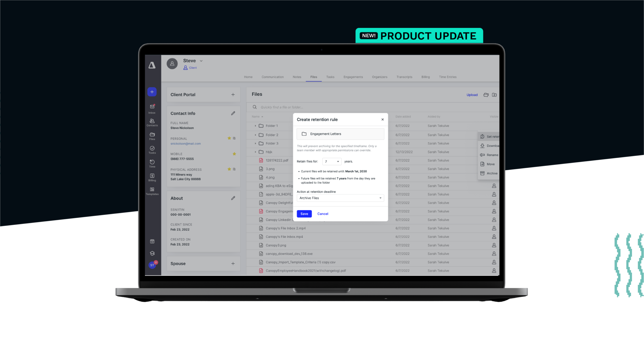Expand Folder 2 tree arrow
Viewport: 644px width, 338px height.
click(255, 135)
